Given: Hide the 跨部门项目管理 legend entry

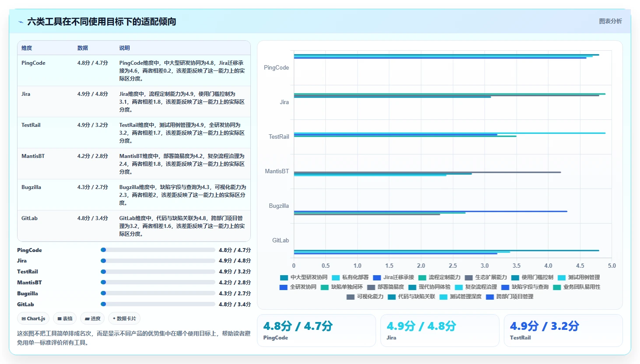Looking at the screenshot, I should coord(510,297).
